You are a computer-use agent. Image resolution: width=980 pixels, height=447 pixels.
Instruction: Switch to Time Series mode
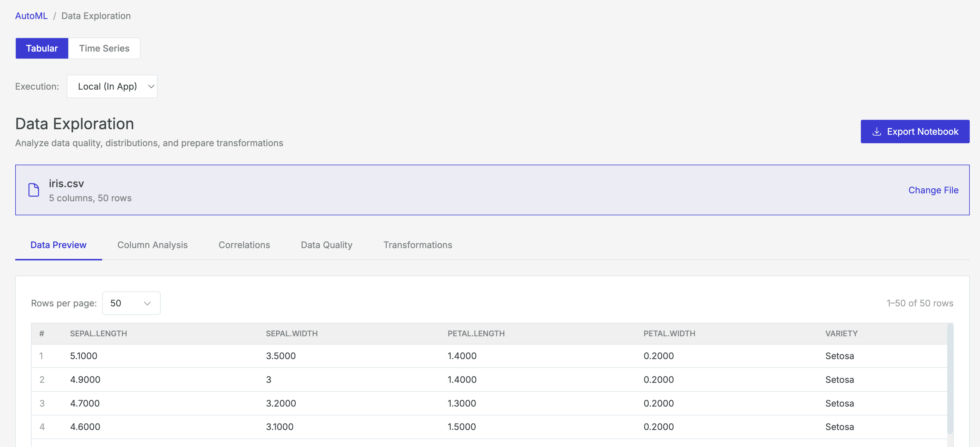pyautogui.click(x=104, y=48)
